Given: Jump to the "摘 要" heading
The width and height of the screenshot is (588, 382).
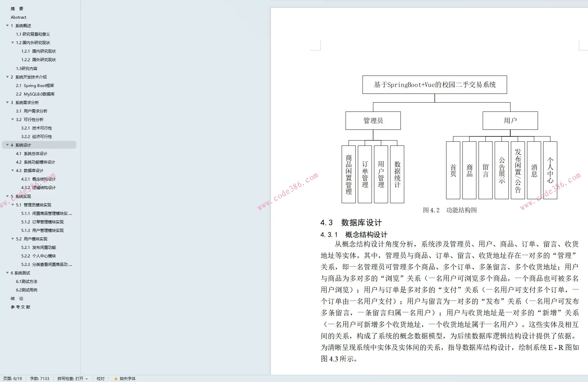Looking at the screenshot, I should click(17, 9).
